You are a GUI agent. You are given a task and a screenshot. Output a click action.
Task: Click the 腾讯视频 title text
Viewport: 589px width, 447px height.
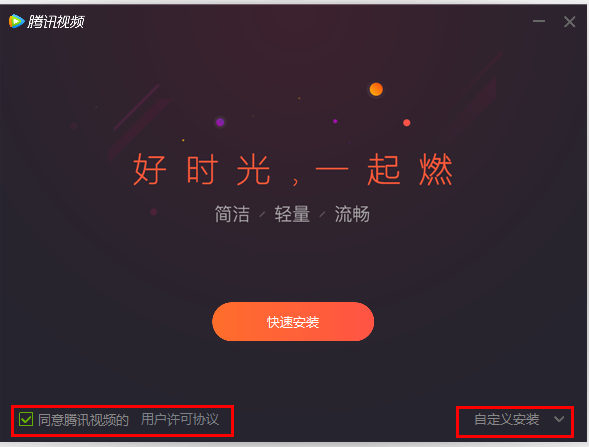coord(56,22)
